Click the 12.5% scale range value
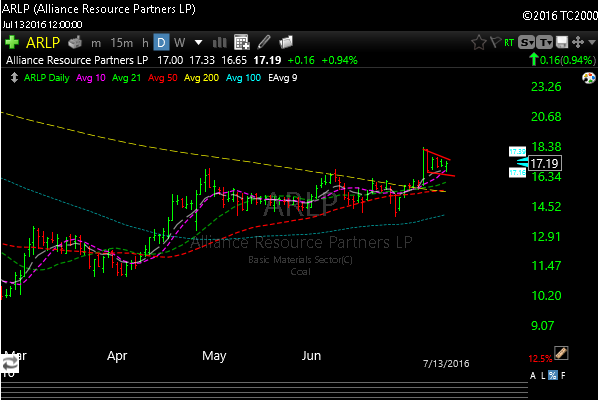 540,359
